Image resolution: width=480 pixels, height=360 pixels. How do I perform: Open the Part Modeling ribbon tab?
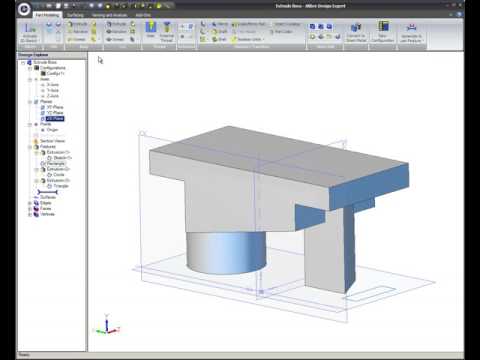pyautogui.click(x=47, y=15)
